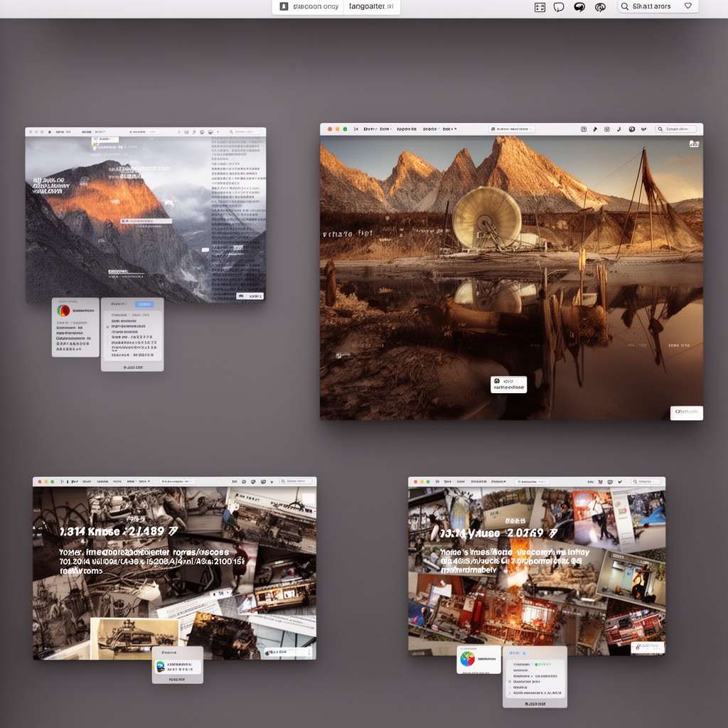Click the outlined speech bubble icon in top bar
The image size is (728, 728).
(x=559, y=7)
